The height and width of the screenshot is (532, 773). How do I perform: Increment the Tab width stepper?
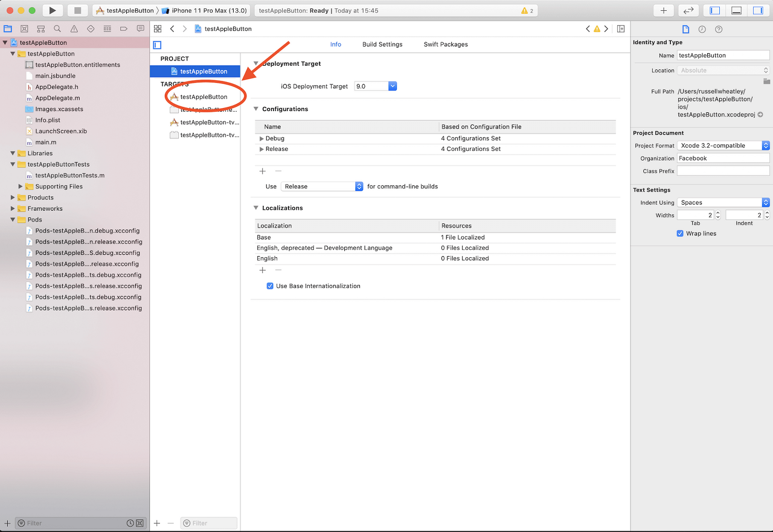[x=717, y=213]
